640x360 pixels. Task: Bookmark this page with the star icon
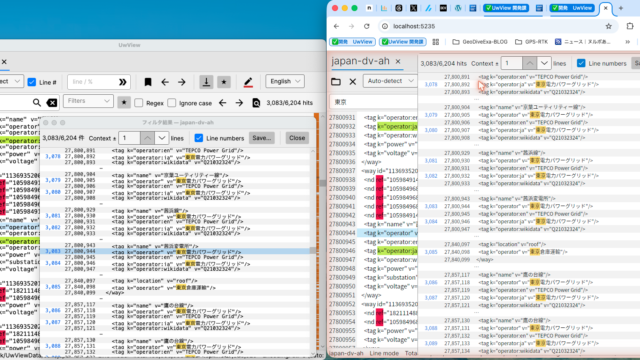609,26
